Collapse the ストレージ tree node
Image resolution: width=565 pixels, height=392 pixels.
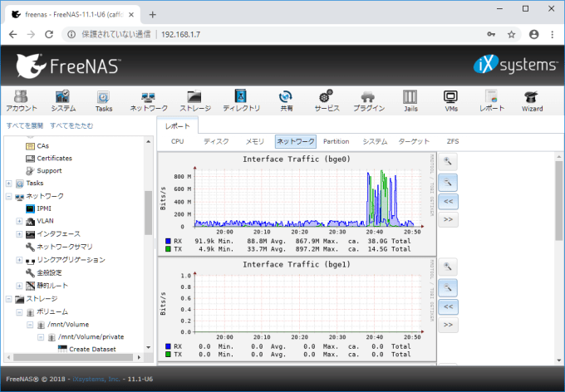point(8,298)
